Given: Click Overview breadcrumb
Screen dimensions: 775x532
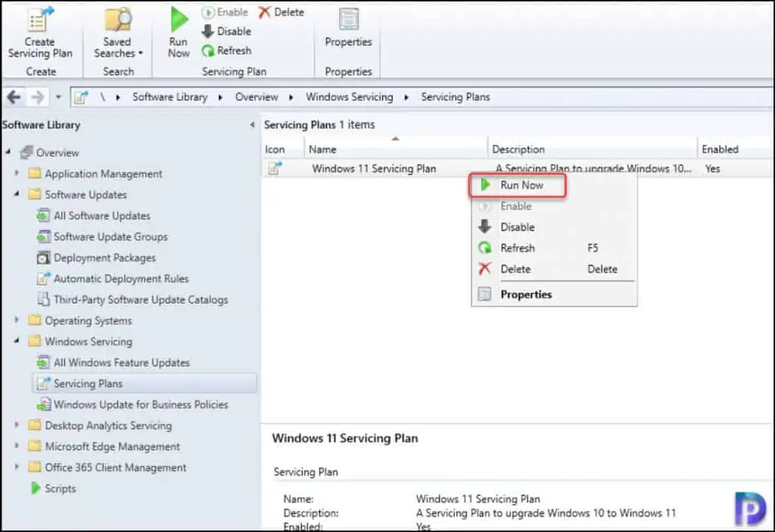Looking at the screenshot, I should point(257,97).
